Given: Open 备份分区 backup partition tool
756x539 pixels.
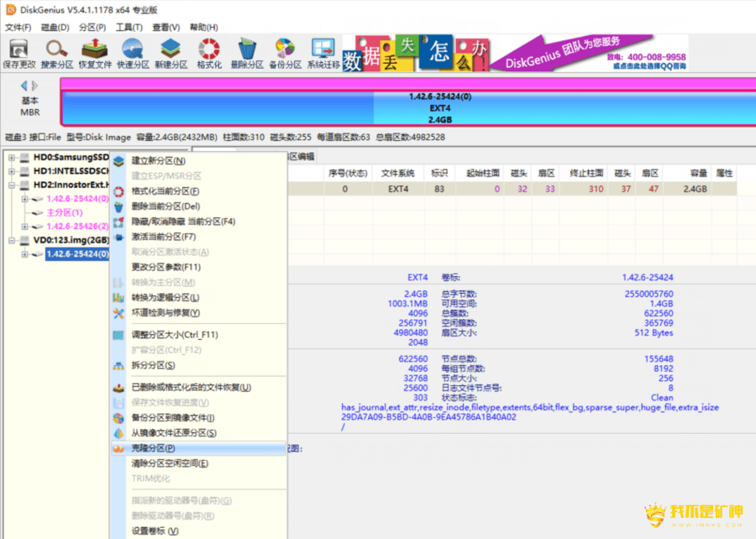Looking at the screenshot, I should tap(285, 54).
